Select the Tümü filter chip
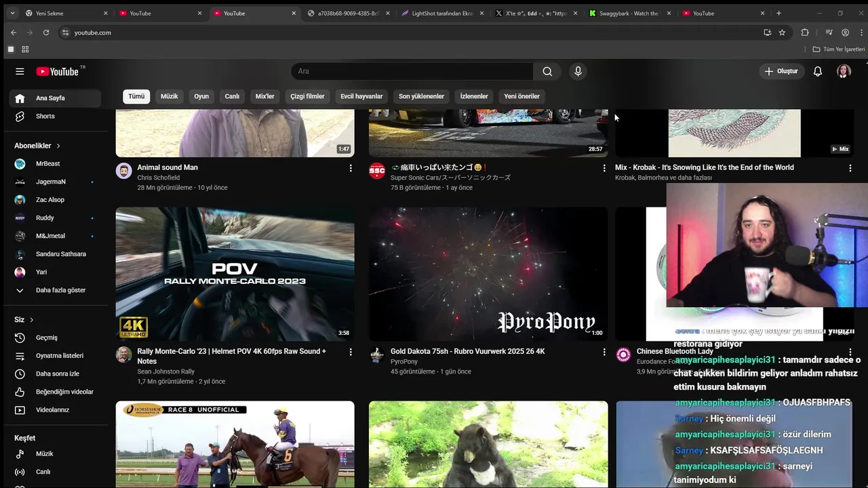The height and width of the screenshot is (488, 868). tap(136, 96)
